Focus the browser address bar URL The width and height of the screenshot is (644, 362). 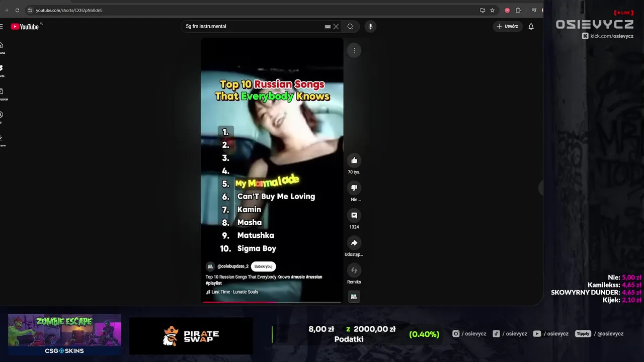[x=69, y=10]
